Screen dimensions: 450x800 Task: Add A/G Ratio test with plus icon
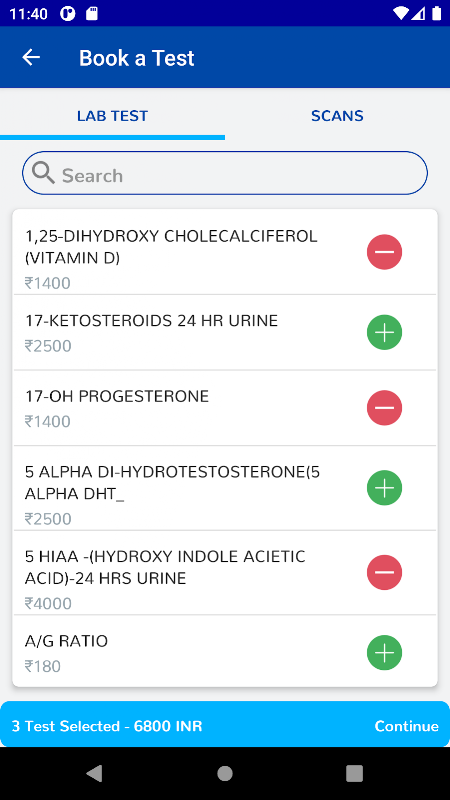384,653
